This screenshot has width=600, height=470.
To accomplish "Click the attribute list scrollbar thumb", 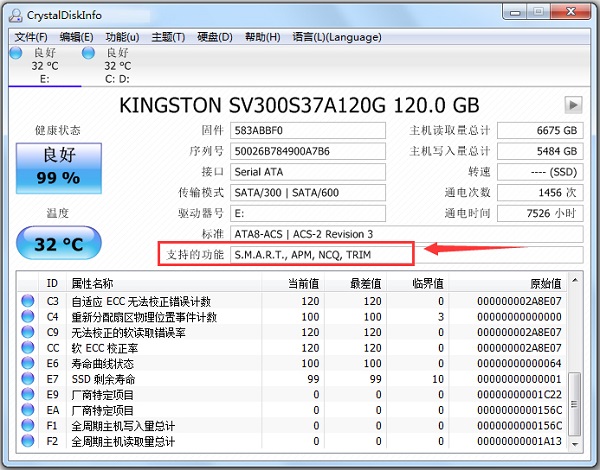I will coord(575,404).
